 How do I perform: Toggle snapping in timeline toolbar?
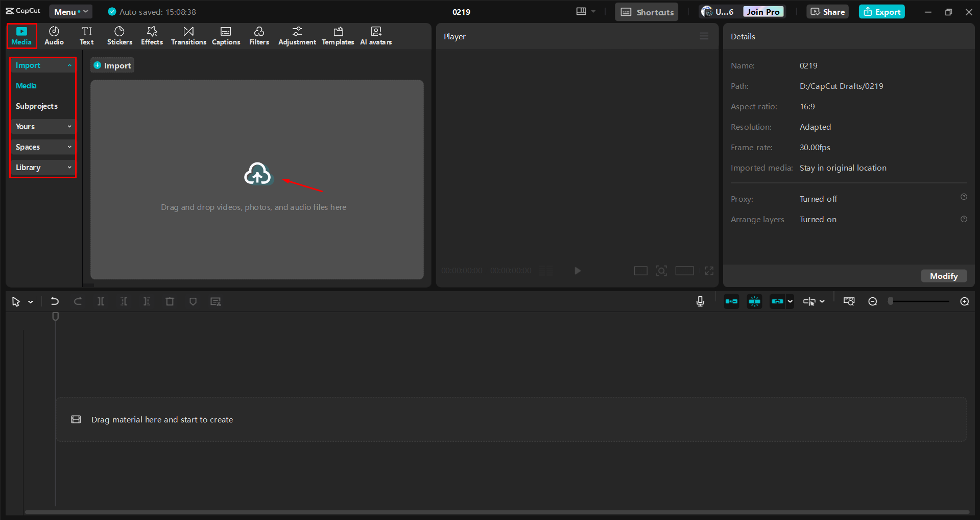(x=754, y=301)
